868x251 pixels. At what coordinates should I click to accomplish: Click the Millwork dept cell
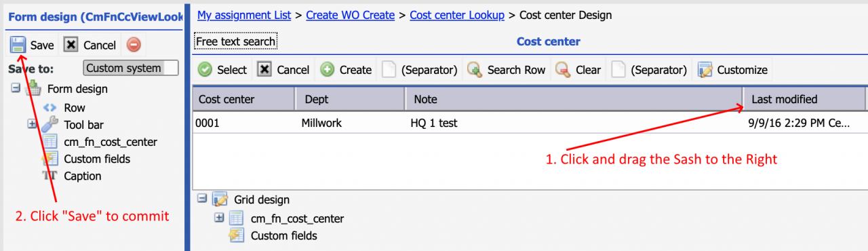click(x=351, y=123)
